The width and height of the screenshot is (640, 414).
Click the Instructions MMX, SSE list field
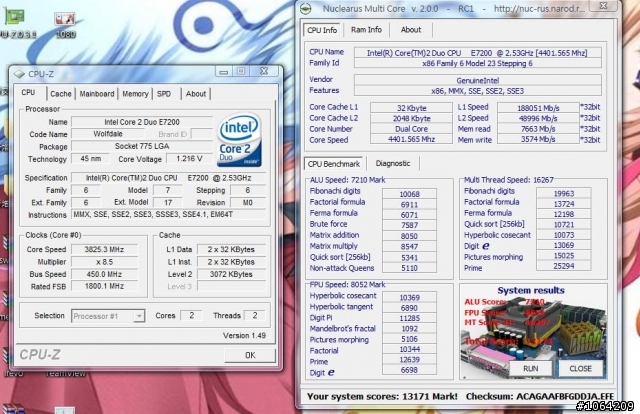coord(169,214)
